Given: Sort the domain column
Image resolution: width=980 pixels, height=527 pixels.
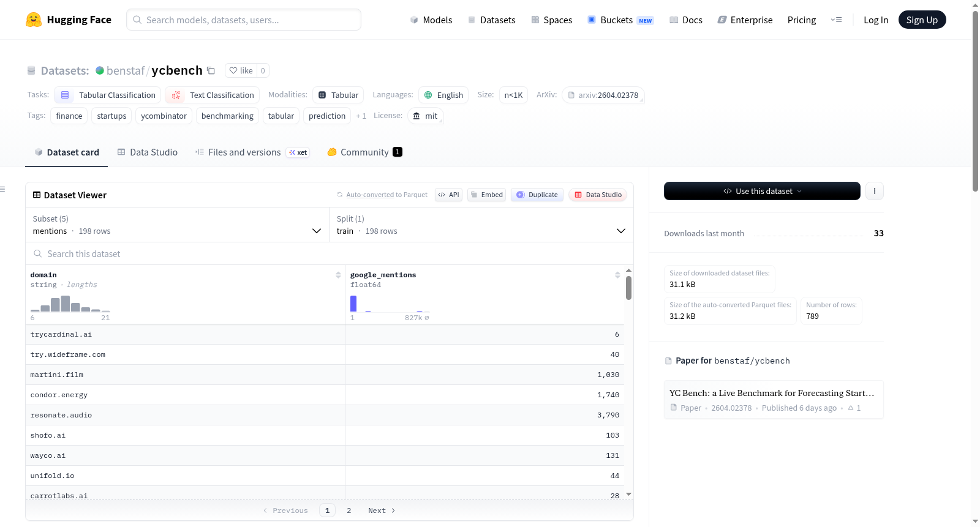Looking at the screenshot, I should tap(338, 275).
